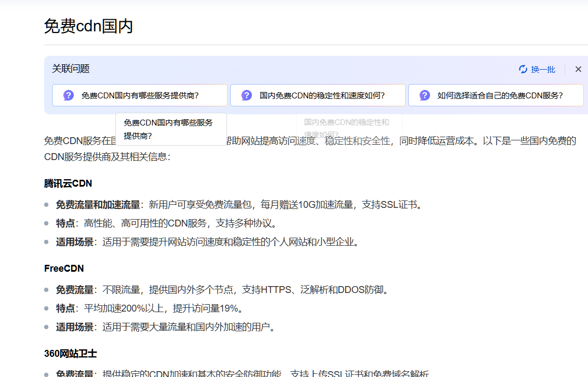Click bullet text 平均加速200%以上

click(124, 309)
